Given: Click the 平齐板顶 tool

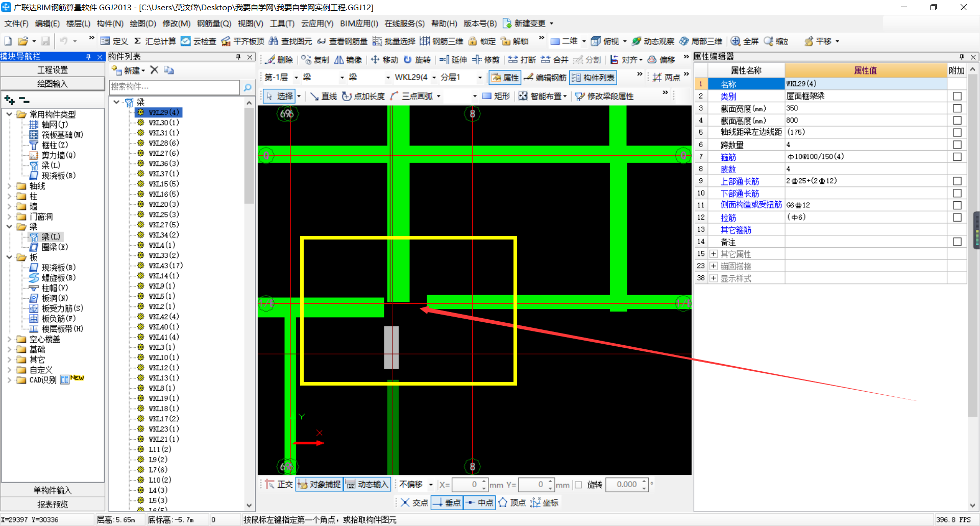Looking at the screenshot, I should [x=242, y=41].
